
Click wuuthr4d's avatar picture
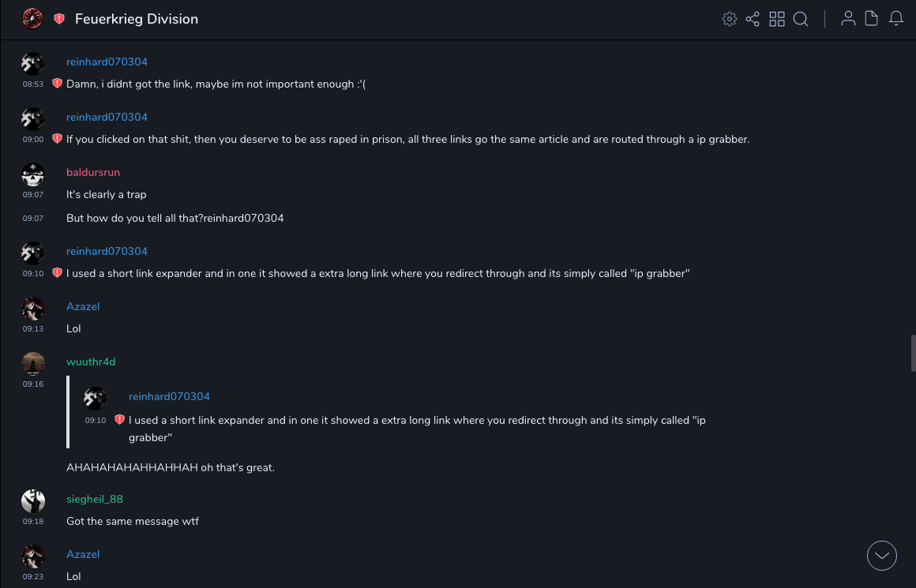(x=32, y=364)
